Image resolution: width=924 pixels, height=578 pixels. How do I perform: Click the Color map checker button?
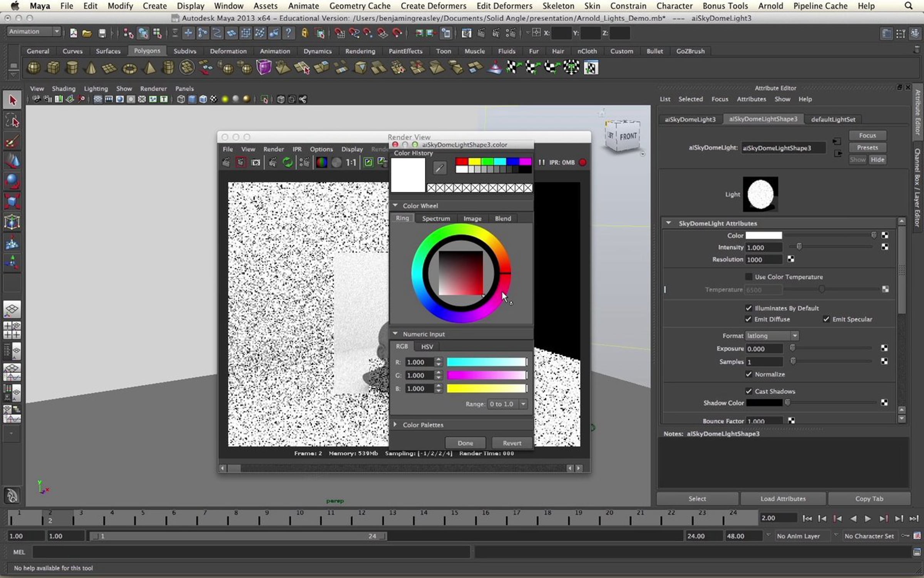pos(885,235)
